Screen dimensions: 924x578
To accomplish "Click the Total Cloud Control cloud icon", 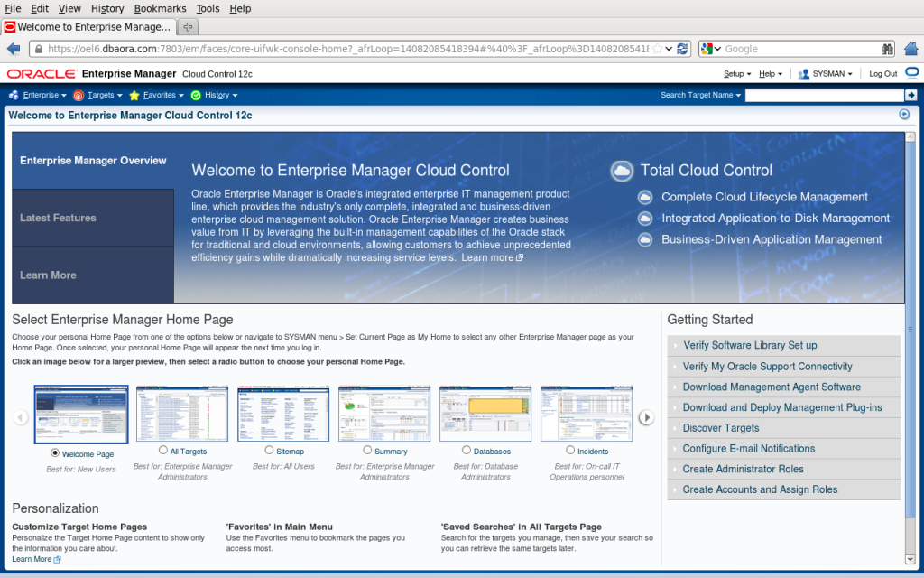I will click(622, 171).
